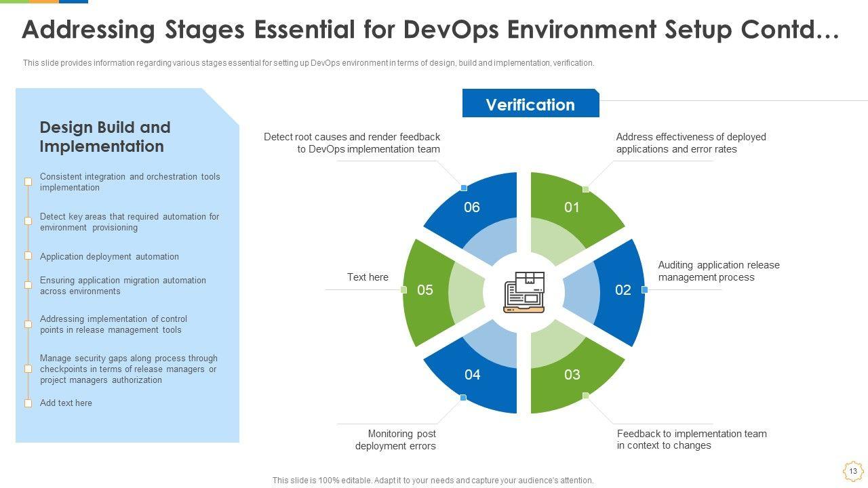Select the 'Text here' label beside segment 05
The height and width of the screenshot is (488, 868).
(x=368, y=277)
